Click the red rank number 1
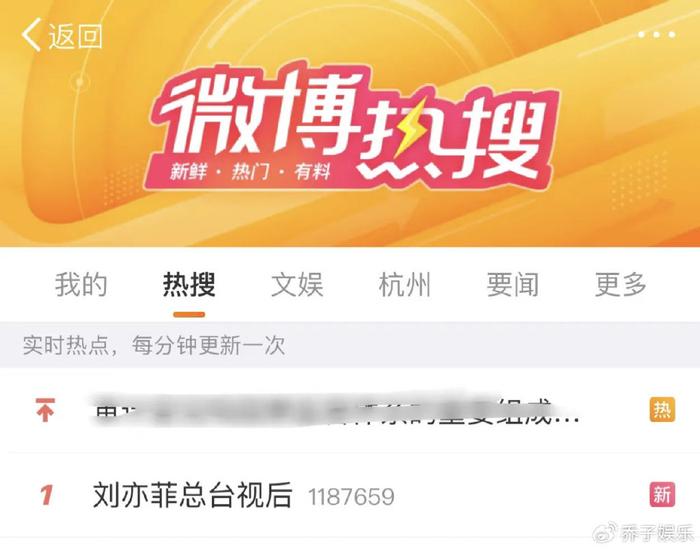 click(x=46, y=495)
